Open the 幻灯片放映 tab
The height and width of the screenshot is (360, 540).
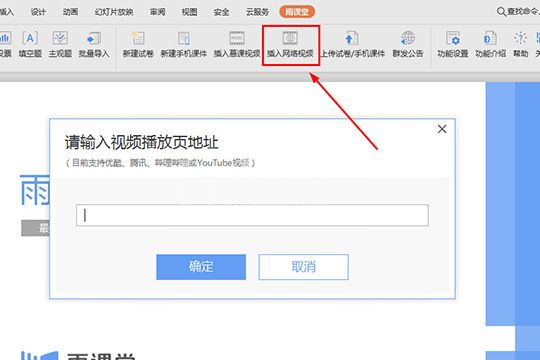tap(114, 12)
